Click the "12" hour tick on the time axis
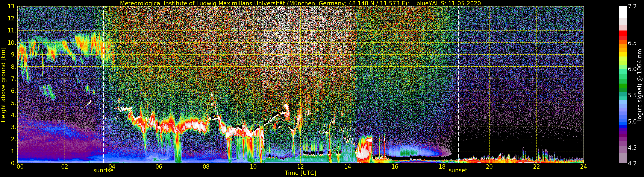This screenshot has width=644, height=177. pos(300,166)
